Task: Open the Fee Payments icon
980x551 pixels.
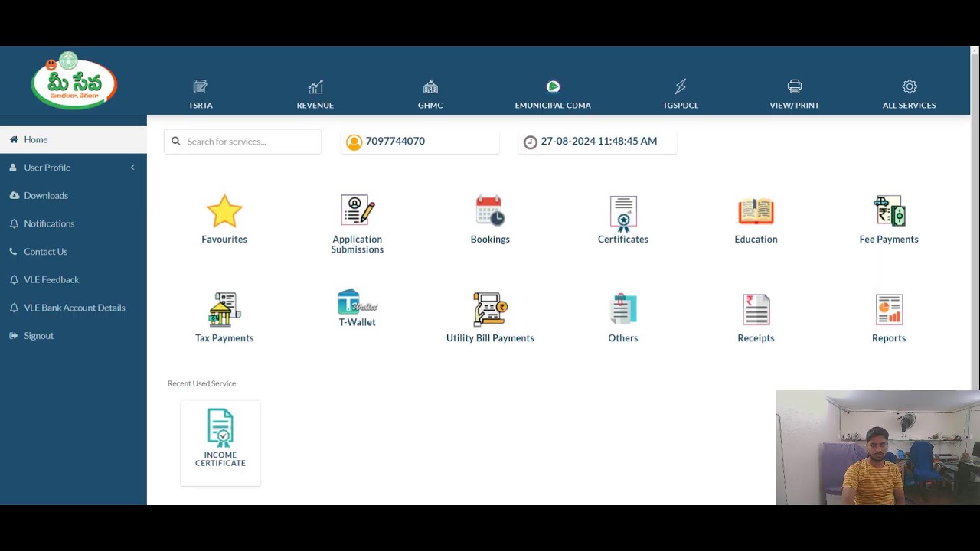Action: point(889,210)
